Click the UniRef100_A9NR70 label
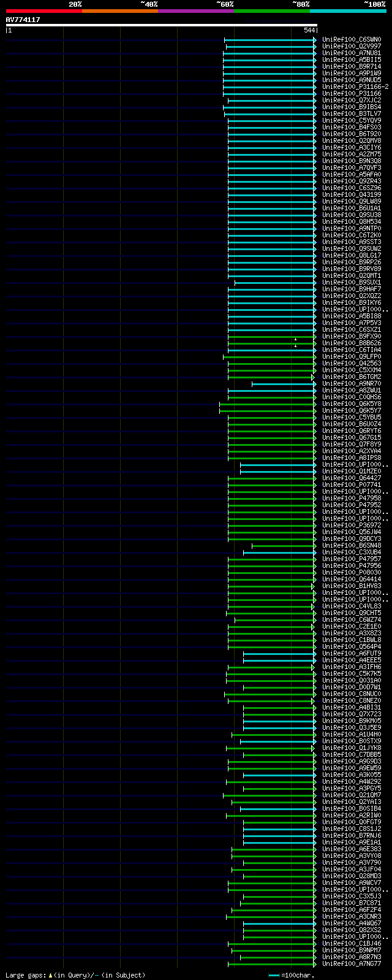 point(352,384)
